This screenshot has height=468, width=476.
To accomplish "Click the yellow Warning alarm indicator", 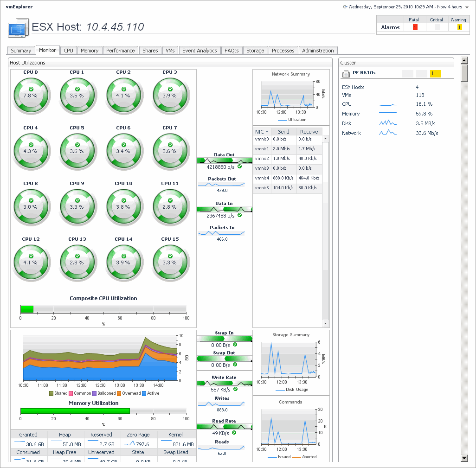I will tap(459, 27).
